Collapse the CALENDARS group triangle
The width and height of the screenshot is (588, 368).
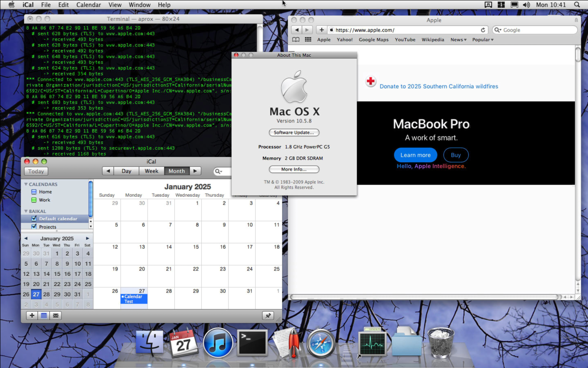point(26,184)
